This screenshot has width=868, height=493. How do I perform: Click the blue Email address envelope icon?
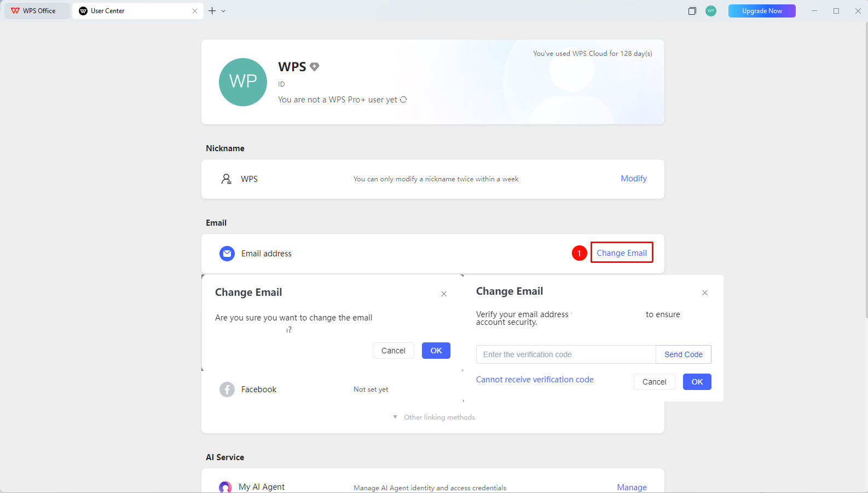click(227, 254)
